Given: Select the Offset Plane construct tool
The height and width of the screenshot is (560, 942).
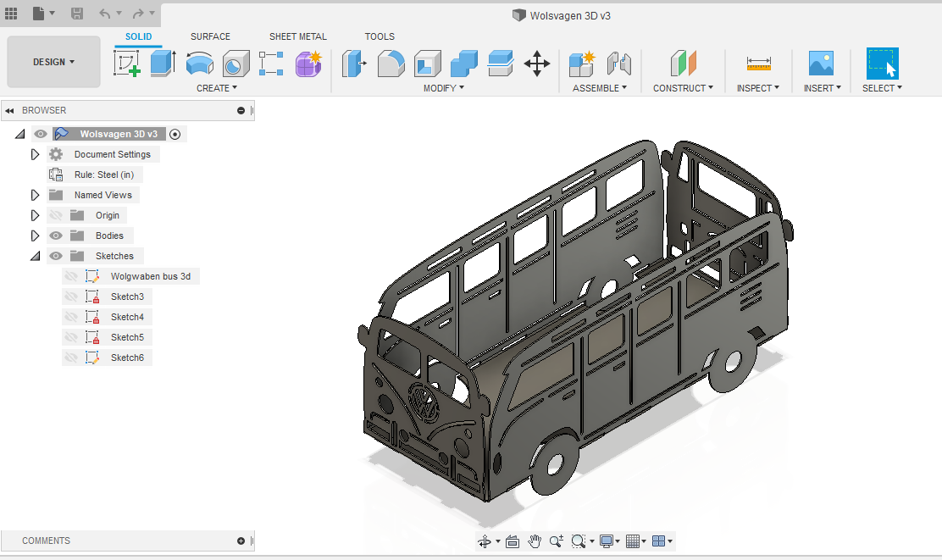Looking at the screenshot, I should coord(683,63).
